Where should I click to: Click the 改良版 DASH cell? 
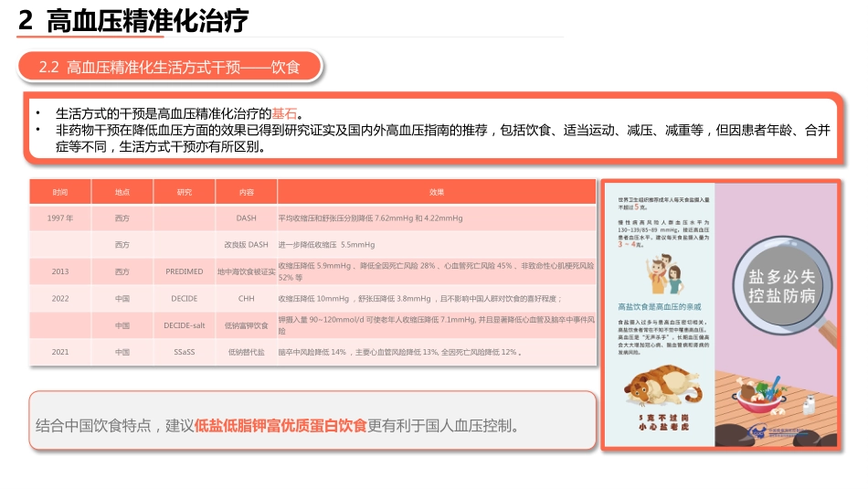[x=247, y=245]
